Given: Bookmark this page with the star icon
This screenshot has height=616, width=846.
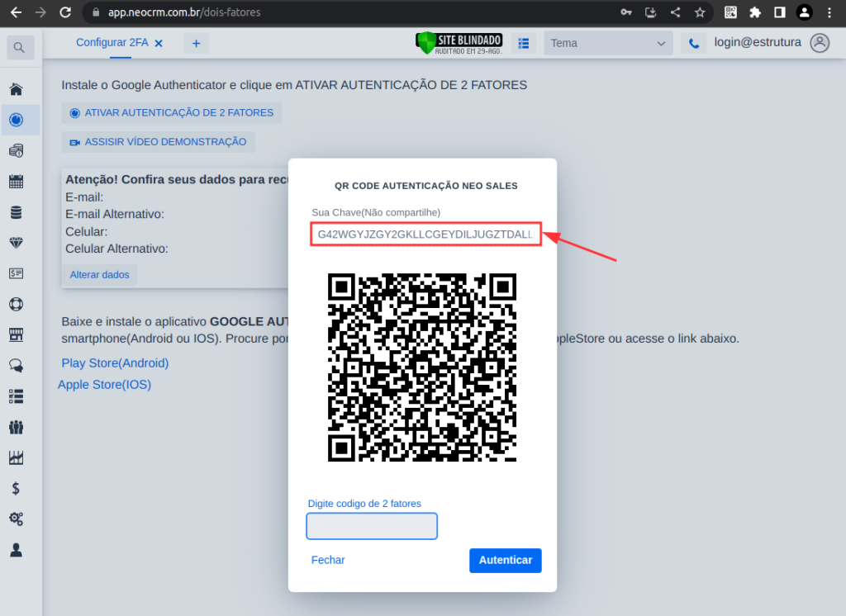Looking at the screenshot, I should (x=700, y=12).
